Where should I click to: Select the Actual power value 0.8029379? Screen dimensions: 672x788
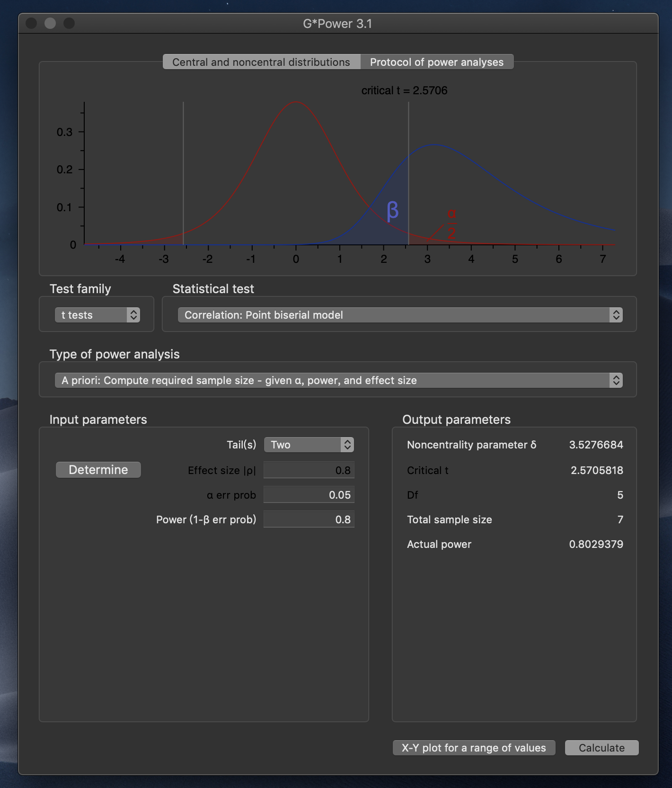596,544
